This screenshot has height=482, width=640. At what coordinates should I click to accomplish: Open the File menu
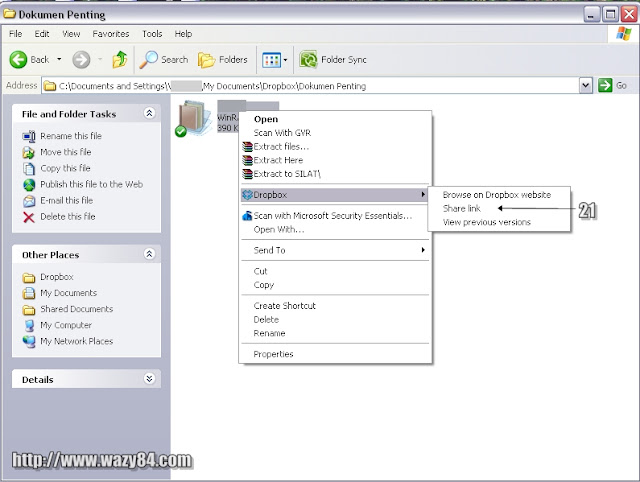pos(16,34)
